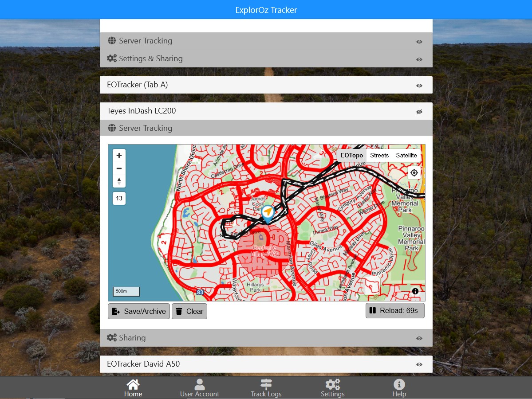Go to Home in bottom bar

point(133,388)
